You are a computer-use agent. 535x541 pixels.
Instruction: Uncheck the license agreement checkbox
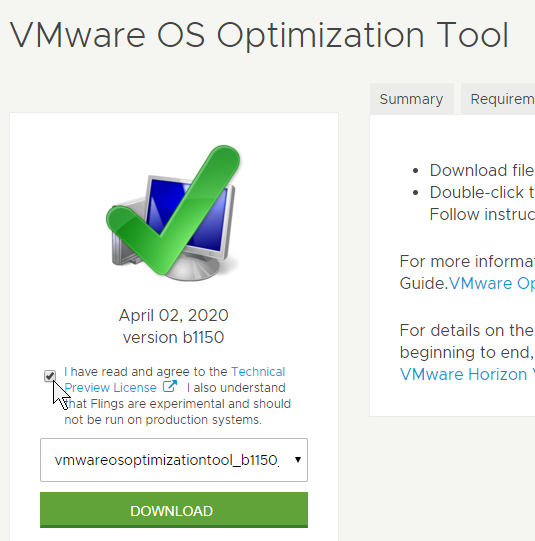click(50, 376)
